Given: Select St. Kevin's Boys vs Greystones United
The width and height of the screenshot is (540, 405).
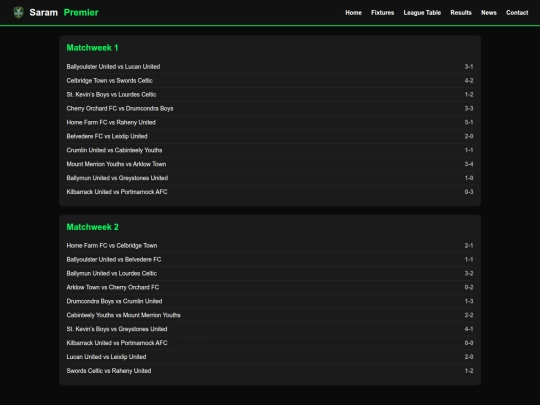Looking at the screenshot, I should tap(270, 329).
